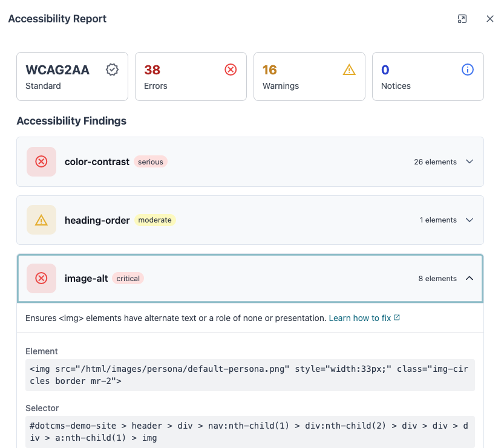Select the WCAG2AA Standard card

coord(73,76)
